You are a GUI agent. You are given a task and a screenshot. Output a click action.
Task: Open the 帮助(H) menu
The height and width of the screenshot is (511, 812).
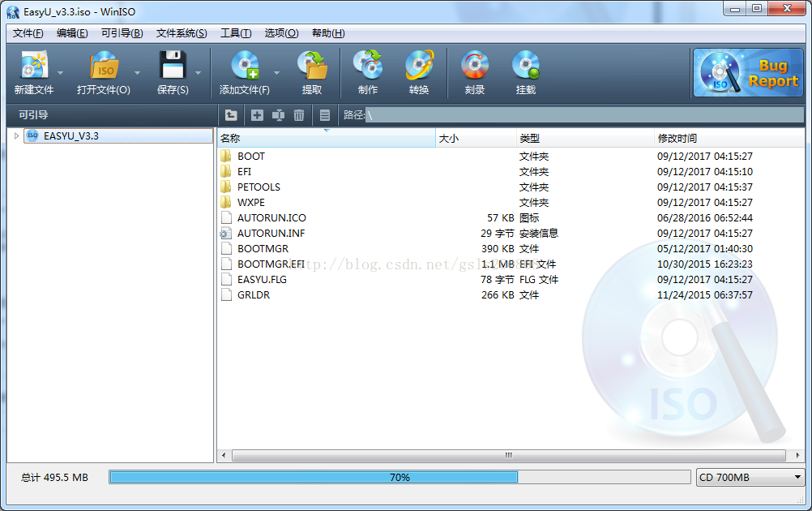click(328, 33)
